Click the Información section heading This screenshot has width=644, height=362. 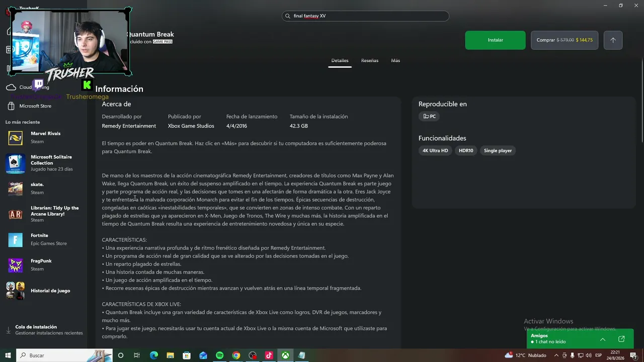point(119,89)
